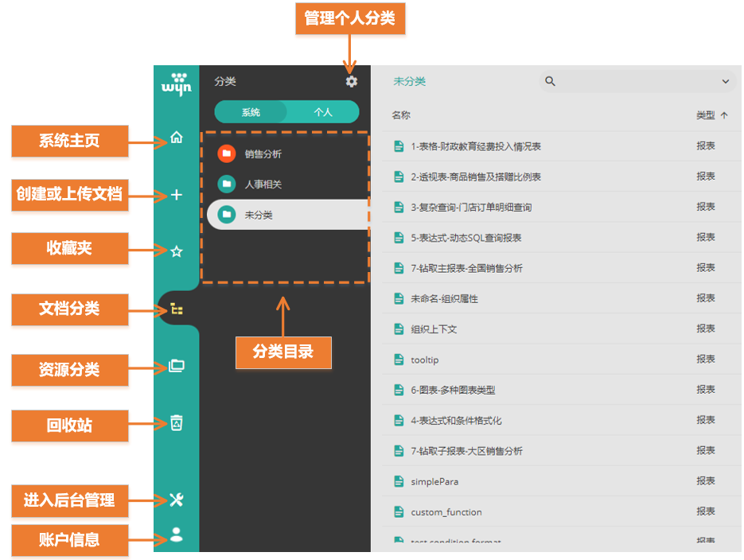Click report icon for tooltip

pyautogui.click(x=399, y=360)
